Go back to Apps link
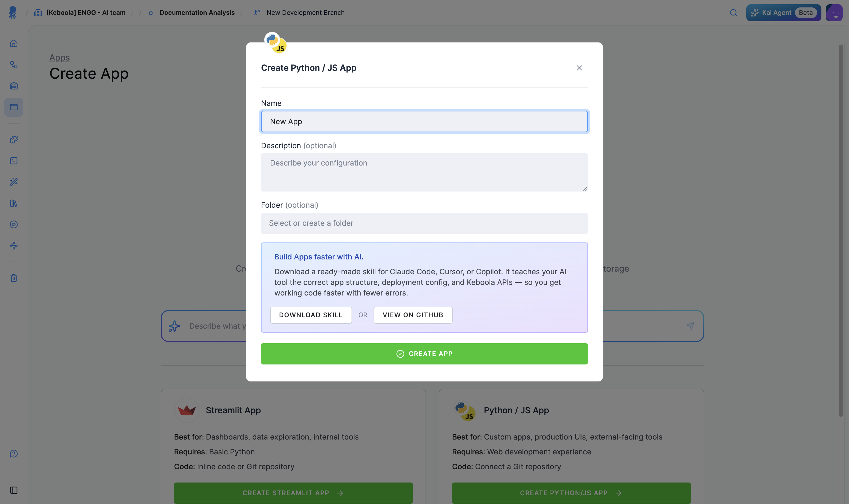 (59, 57)
